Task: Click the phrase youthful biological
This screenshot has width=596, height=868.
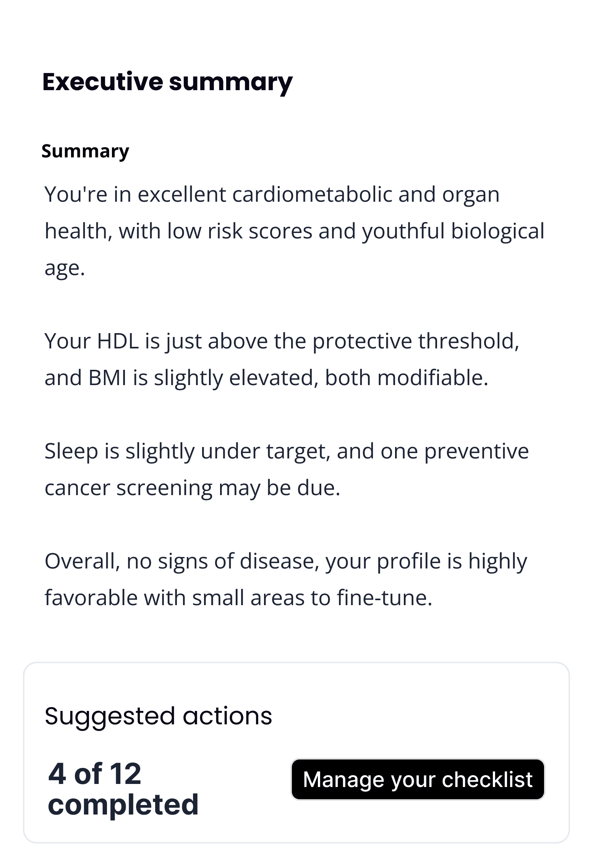Action: (453, 231)
